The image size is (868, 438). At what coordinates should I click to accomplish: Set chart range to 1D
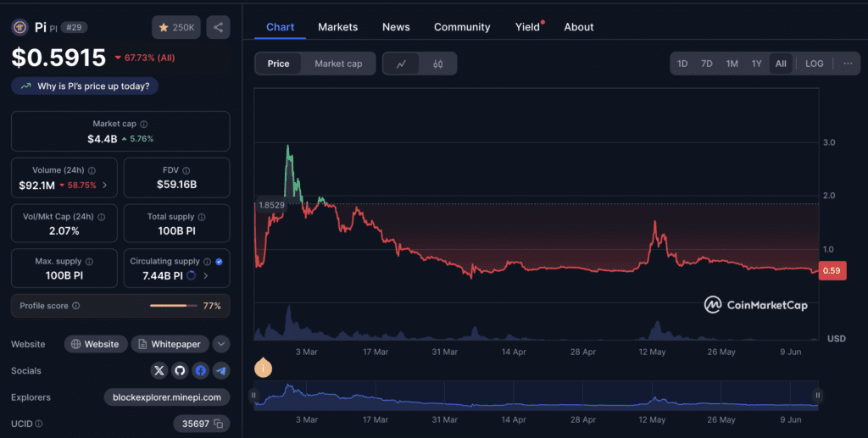[x=682, y=64]
